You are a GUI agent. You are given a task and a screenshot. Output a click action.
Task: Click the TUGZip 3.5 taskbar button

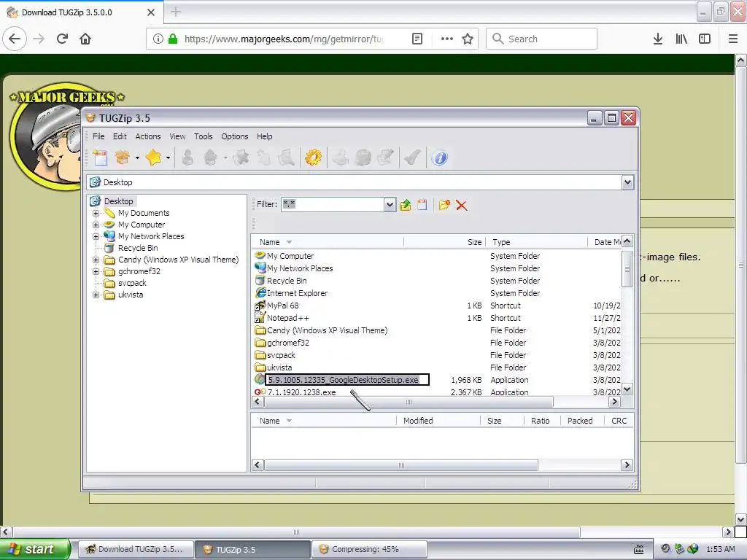coord(253,549)
